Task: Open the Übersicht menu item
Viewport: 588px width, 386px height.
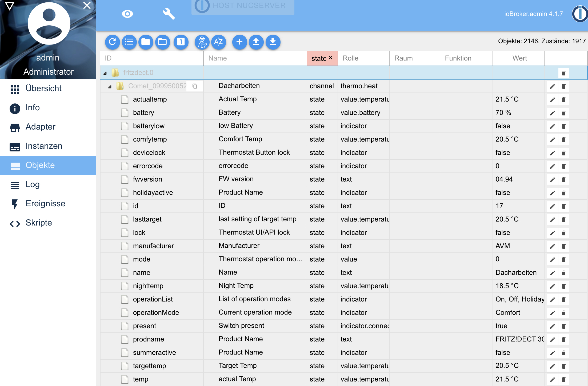Action: [x=48, y=89]
